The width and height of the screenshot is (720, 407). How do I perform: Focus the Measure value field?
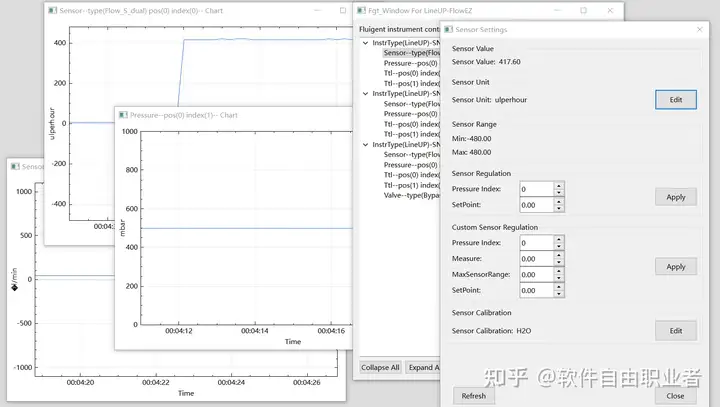pyautogui.click(x=536, y=259)
